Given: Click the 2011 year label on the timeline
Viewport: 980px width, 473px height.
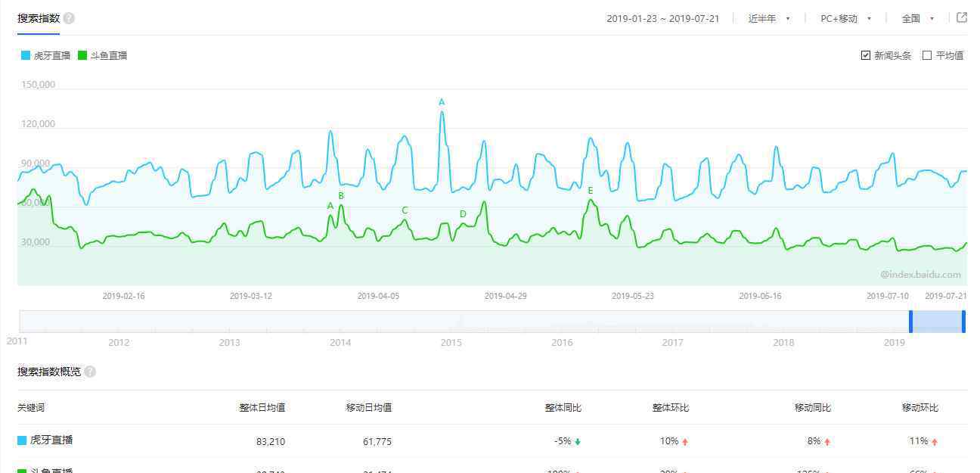Looking at the screenshot, I should tap(17, 341).
